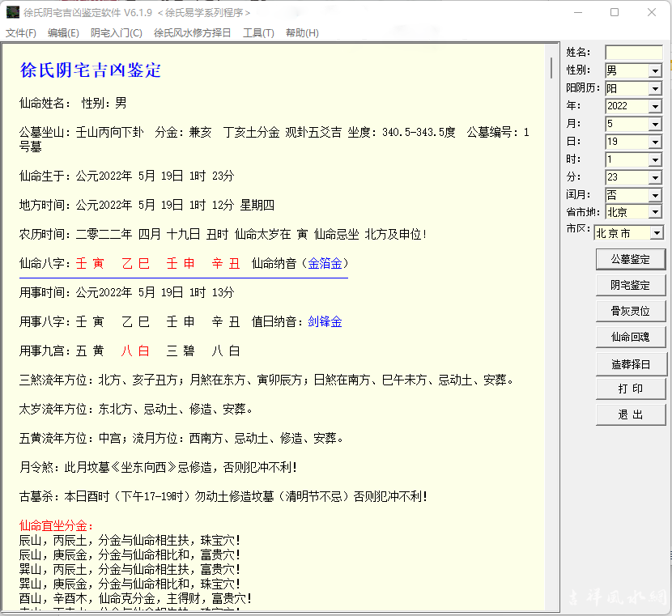Expand the 阳阴历 calendar type dropdown
Viewport: 672px width, 616px height.
pos(655,89)
